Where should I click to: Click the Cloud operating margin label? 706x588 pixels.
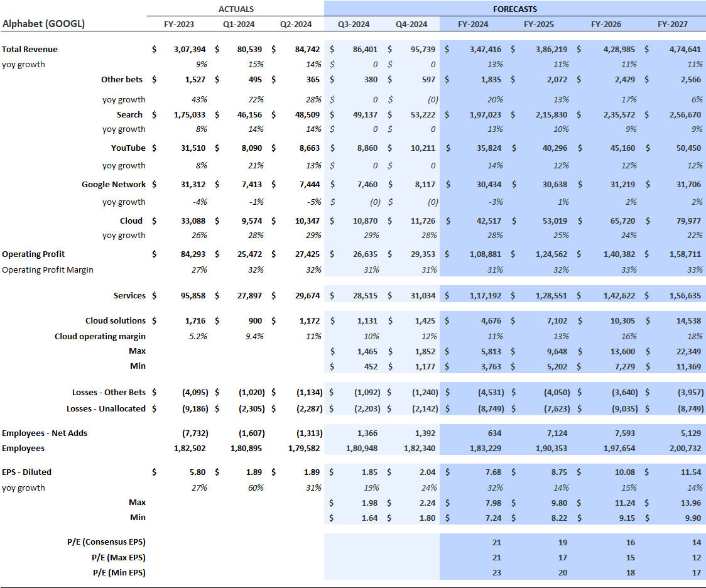[100, 336]
